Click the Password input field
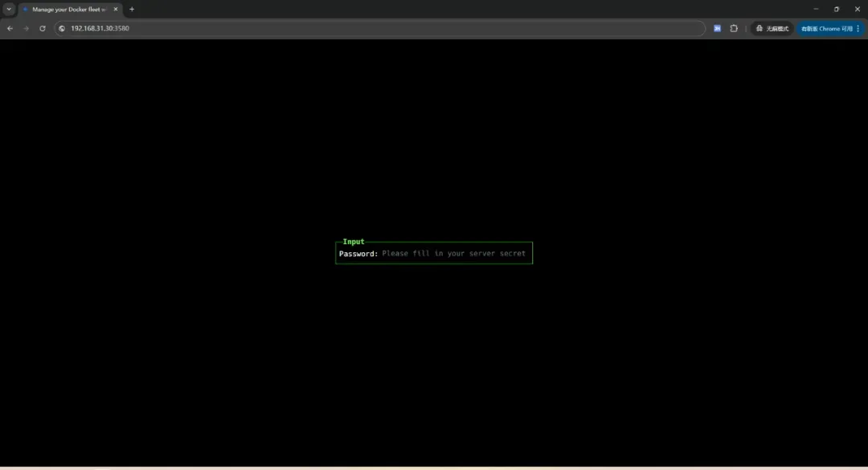This screenshot has height=470, width=868. tap(454, 254)
